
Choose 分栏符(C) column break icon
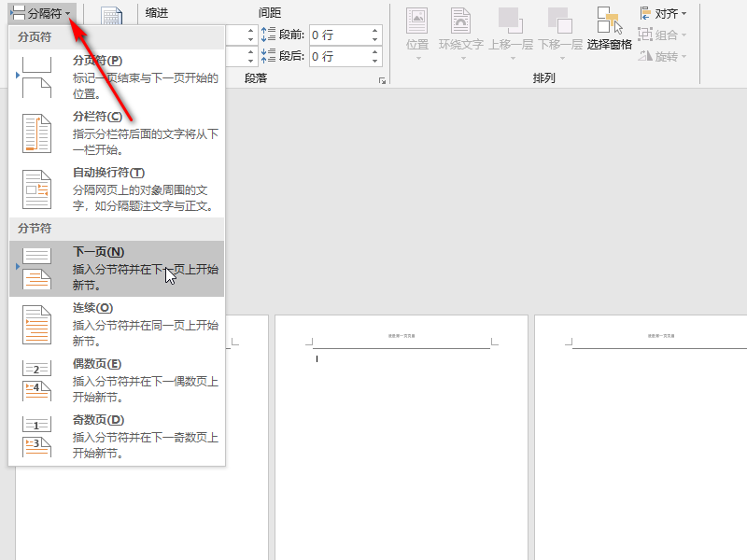click(x=36, y=133)
